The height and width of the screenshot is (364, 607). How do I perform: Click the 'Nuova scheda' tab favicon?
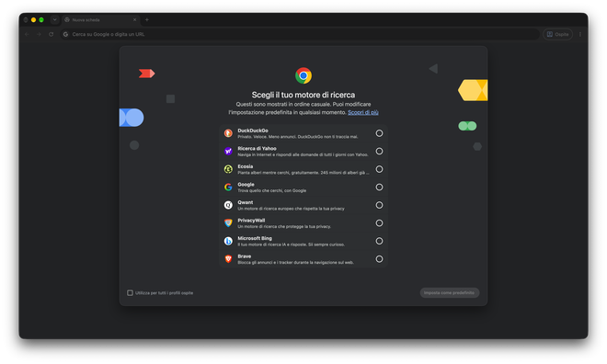tap(67, 19)
